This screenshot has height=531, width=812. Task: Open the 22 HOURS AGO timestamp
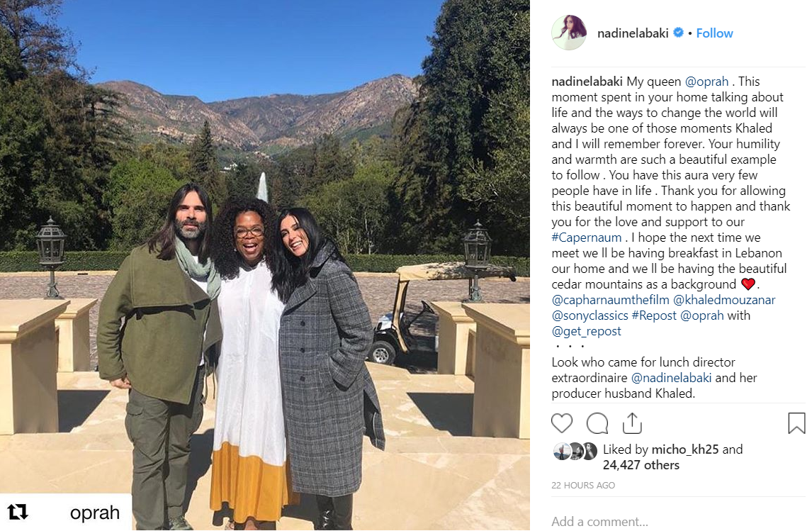[583, 486]
